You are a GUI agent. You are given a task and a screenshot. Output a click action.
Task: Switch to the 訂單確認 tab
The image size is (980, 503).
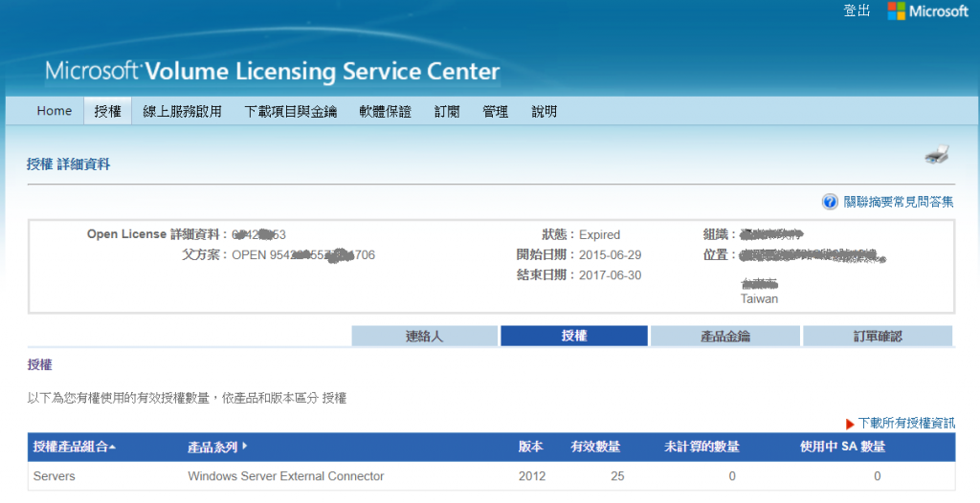[878, 336]
